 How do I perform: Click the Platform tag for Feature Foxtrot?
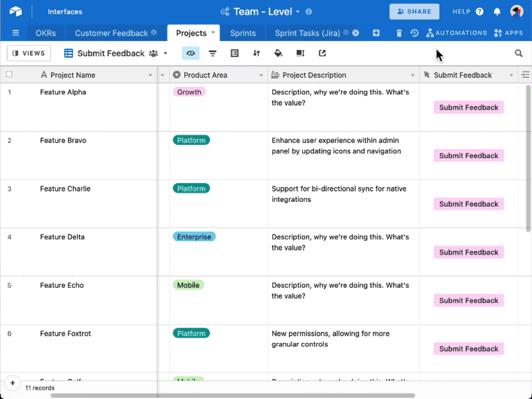click(191, 333)
